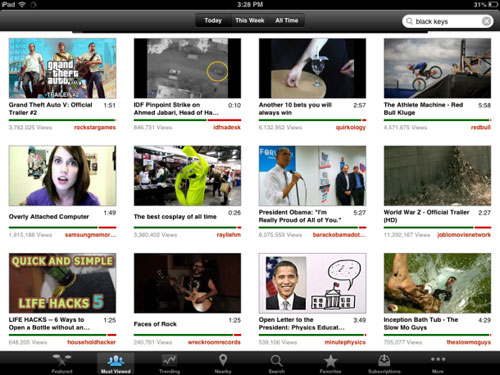Open the Life Hacks 5 video thumbnail
Screen dimensions: 500x375
(62, 283)
